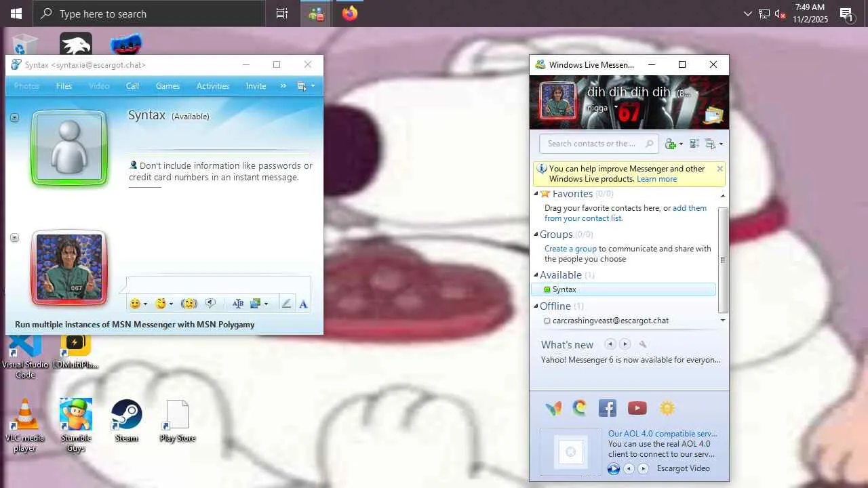Follow the Learn more link
Viewport: 868px width, 488px height.
(657, 179)
